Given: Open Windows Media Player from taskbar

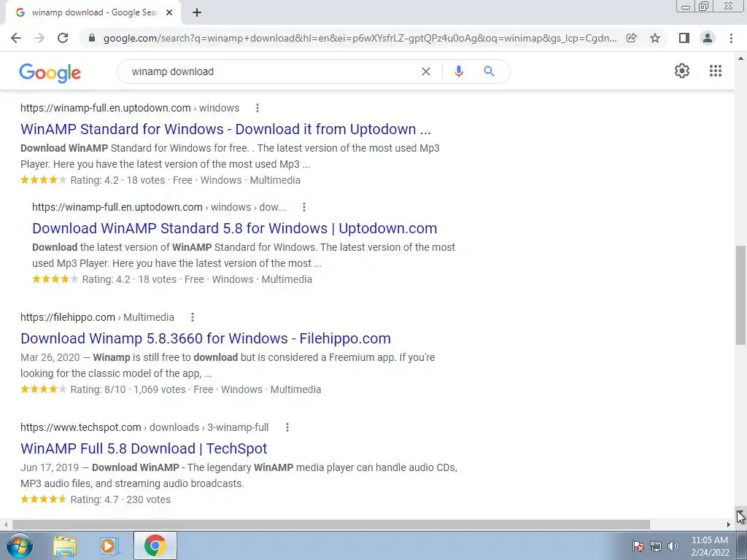Looking at the screenshot, I should pyautogui.click(x=109, y=545).
